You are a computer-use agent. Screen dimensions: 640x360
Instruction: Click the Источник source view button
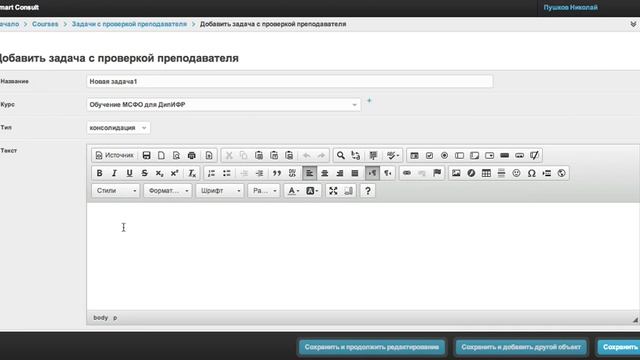click(x=114, y=155)
